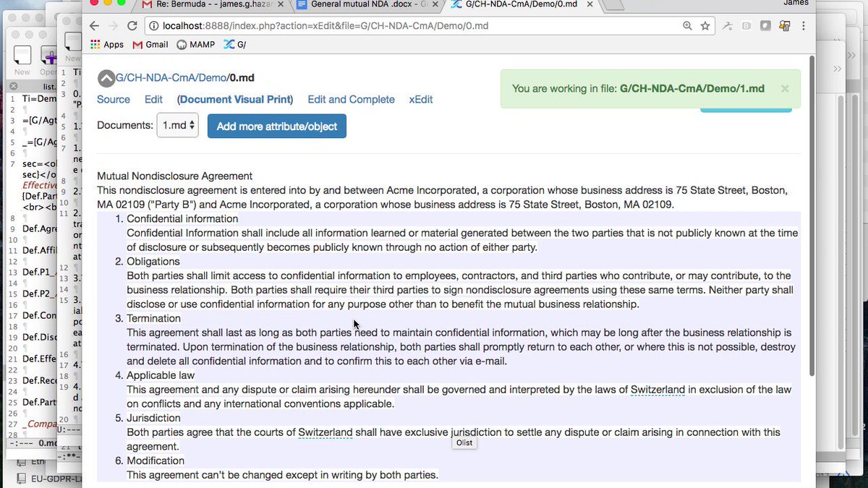
Task: Open the Apps grid bookmark
Action: click(98, 44)
